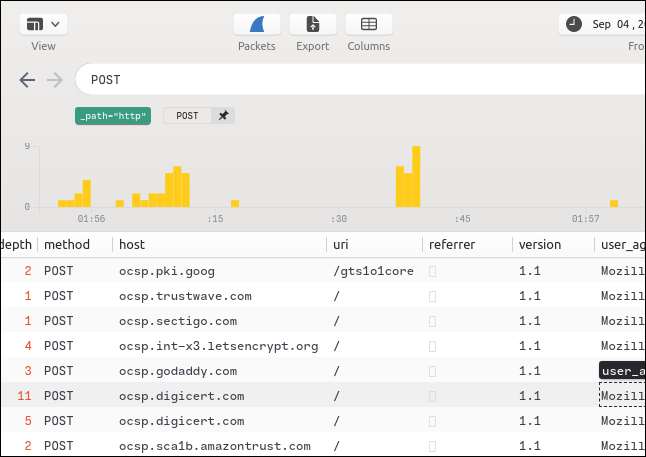Image resolution: width=646 pixels, height=457 pixels.
Task: Click depth value 11 in digicert row
Action: (x=24, y=396)
